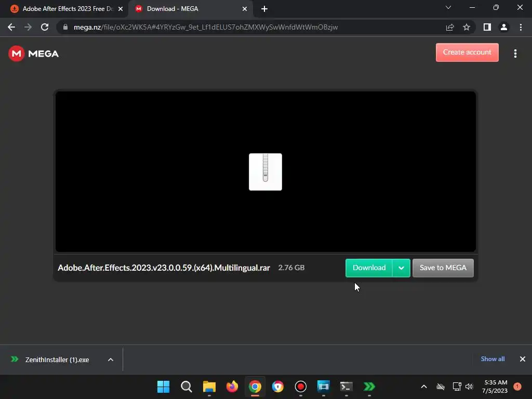Screen dimensions: 532x399
Task: Open green Zenith arrows taskbar icon
Action: (369, 387)
